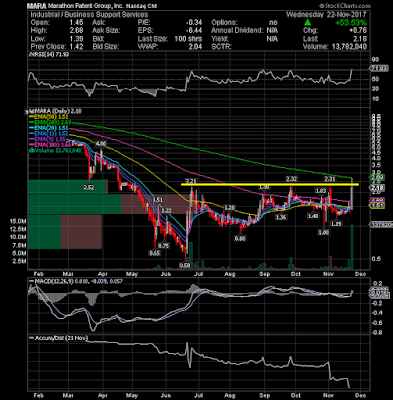The height and width of the screenshot is (400, 393).
Task: Click the 0.88 August low annotation
Action: (x=239, y=239)
